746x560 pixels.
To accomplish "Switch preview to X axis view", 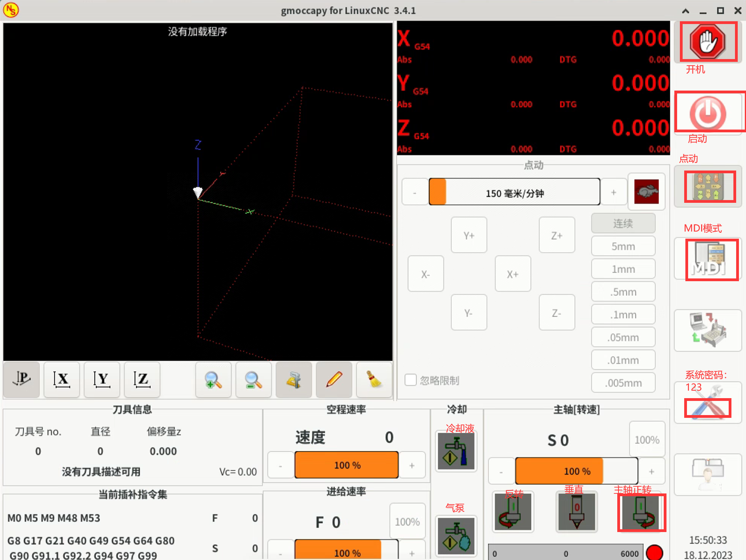I will click(62, 380).
